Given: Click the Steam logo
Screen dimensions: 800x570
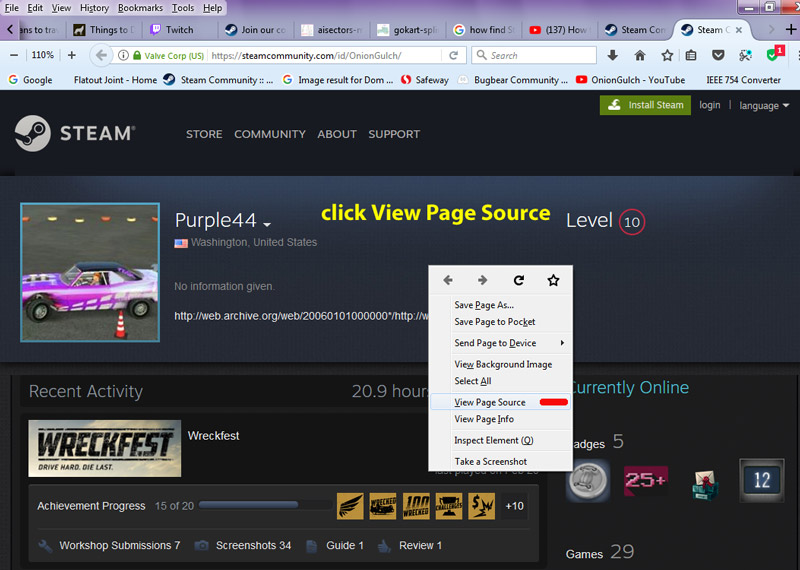Looking at the screenshot, I should [74, 133].
